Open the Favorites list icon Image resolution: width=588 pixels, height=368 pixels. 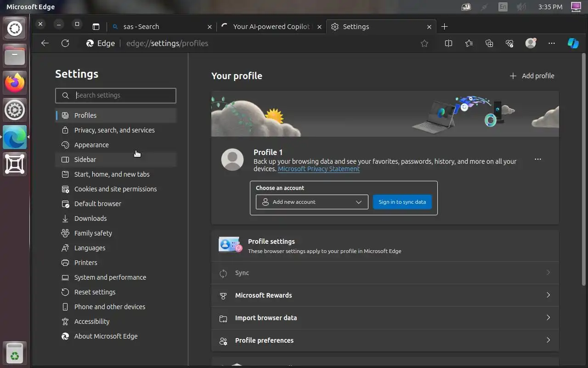tap(469, 43)
